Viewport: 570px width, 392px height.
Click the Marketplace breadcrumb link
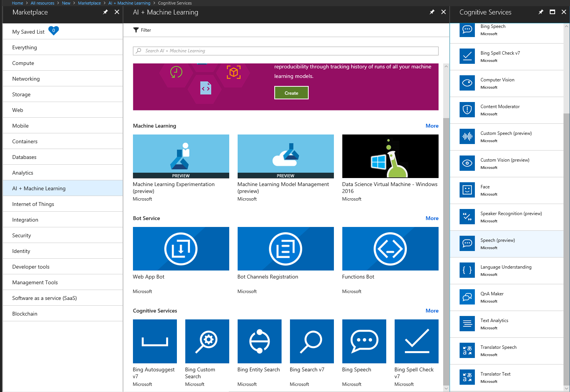(x=89, y=3)
